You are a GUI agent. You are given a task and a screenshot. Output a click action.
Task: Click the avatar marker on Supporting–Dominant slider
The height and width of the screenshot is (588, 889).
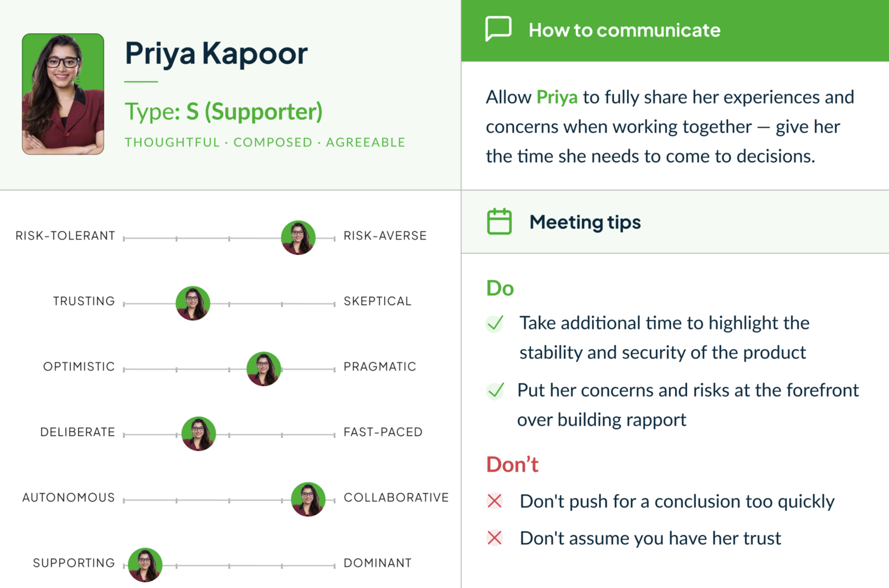145,565
